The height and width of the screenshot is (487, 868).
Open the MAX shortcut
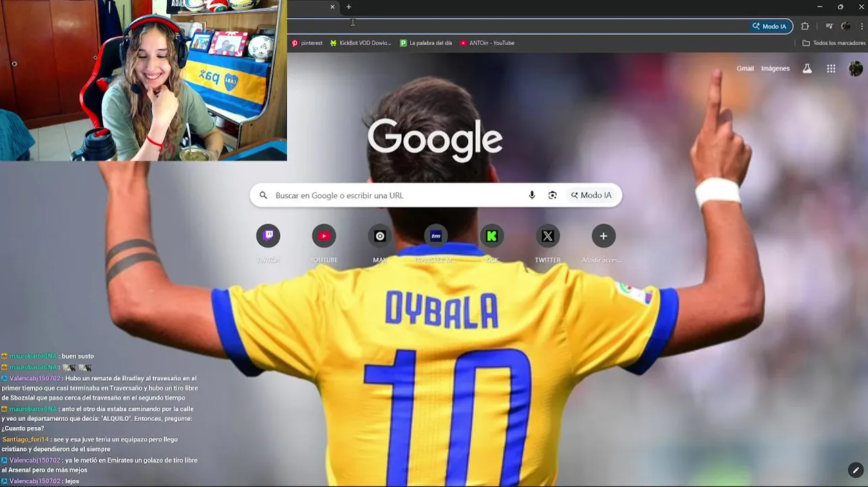(x=380, y=236)
